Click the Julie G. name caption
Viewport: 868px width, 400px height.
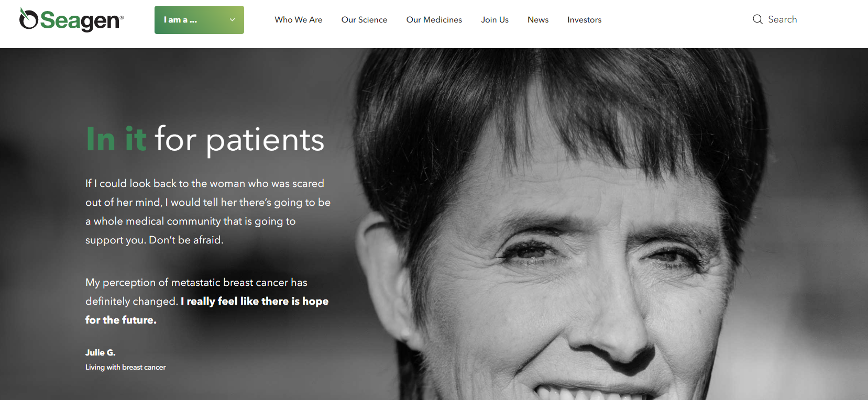tap(101, 352)
